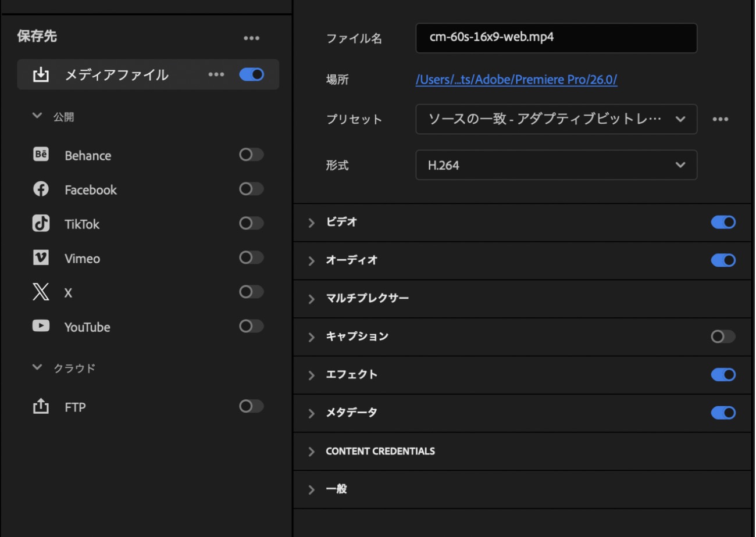Viewport: 756px width, 537px height.
Task: Click the X logo icon
Action: pos(41,292)
